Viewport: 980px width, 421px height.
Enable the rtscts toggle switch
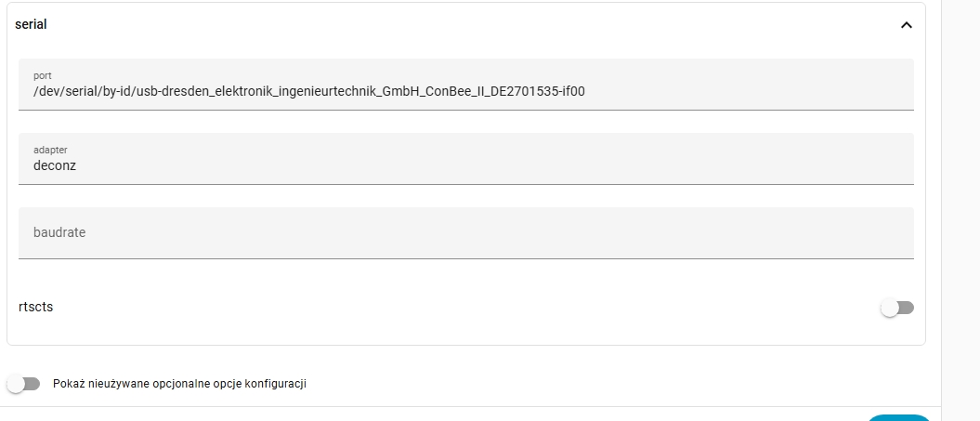pos(897,308)
